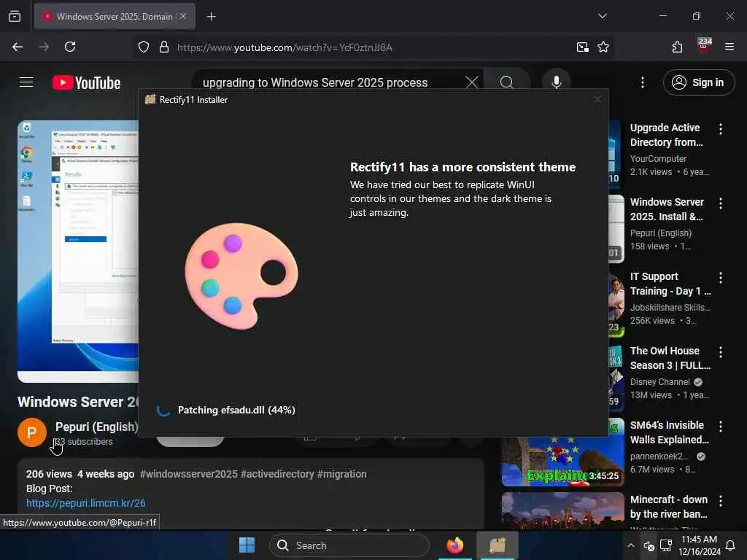
Task: Open YourComputer channel name
Action: coord(658,158)
